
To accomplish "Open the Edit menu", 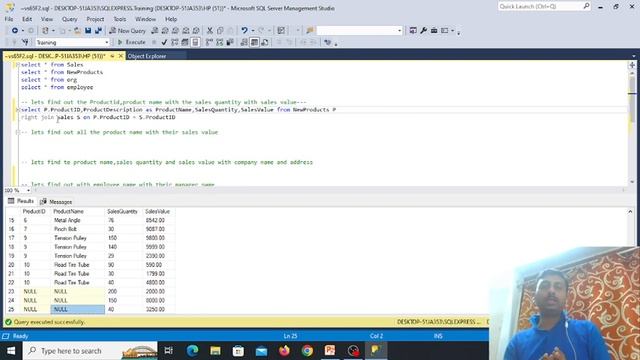I will click(x=27, y=19).
